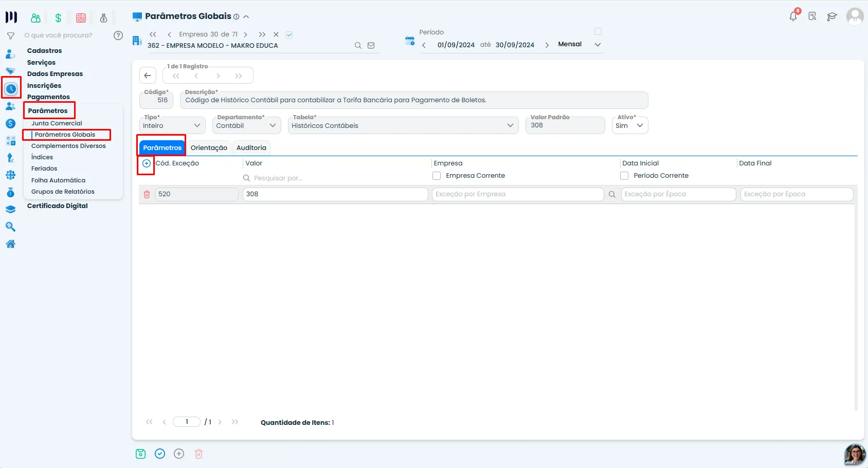Open Feriados in the sidebar
Screen dimensions: 868x468
(44, 169)
